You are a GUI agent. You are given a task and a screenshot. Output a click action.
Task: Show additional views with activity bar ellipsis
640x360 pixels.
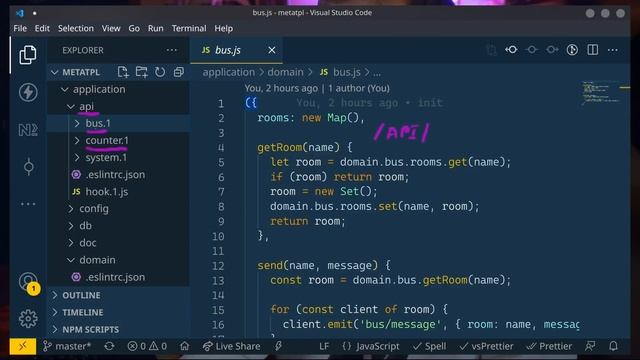[28, 204]
